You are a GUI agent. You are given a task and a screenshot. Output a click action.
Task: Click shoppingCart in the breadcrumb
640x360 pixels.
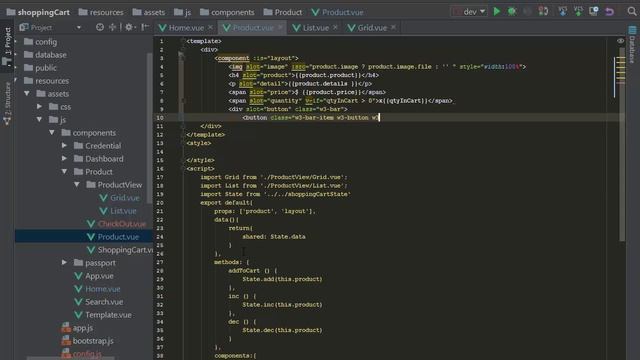click(38, 12)
